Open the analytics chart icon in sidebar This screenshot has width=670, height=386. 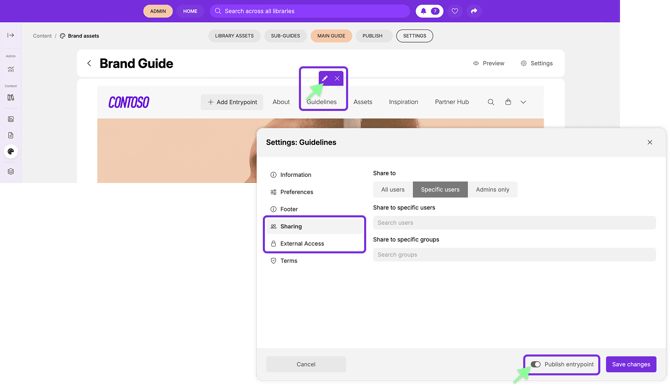click(x=11, y=69)
